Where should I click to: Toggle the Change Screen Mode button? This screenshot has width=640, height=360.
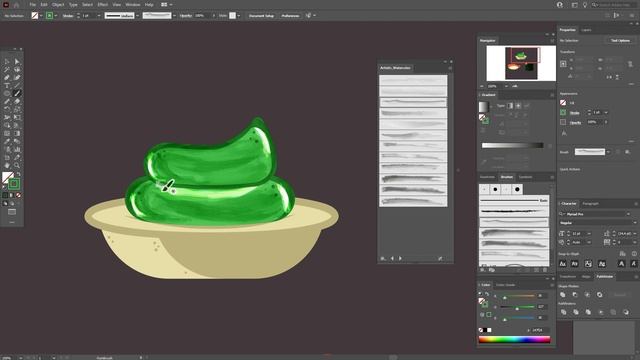point(12,212)
